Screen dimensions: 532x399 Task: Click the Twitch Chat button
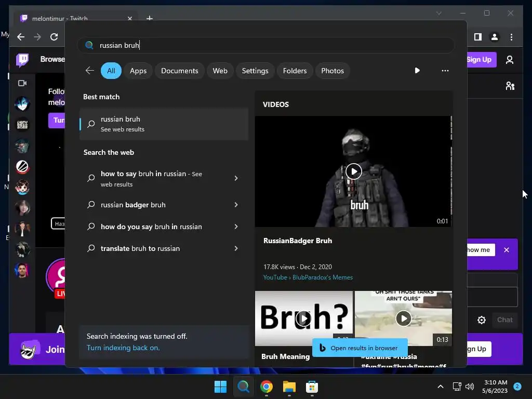[x=504, y=320]
